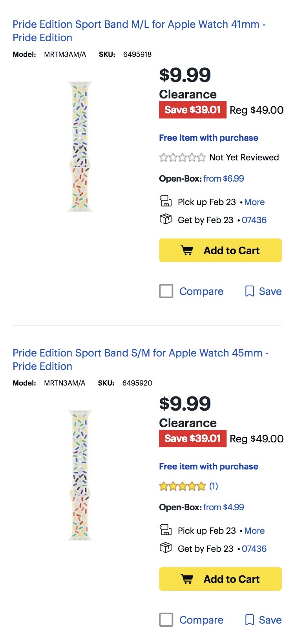Click the 45mm band product image
The image size is (294, 644).
point(80,475)
